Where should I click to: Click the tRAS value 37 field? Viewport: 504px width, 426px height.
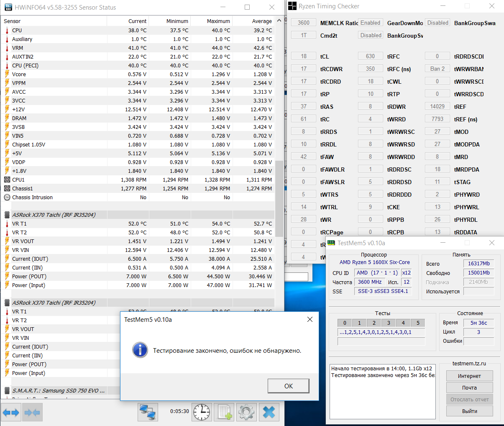click(304, 106)
